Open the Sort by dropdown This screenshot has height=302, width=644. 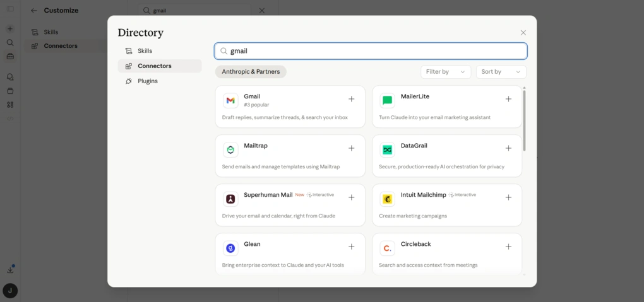pyautogui.click(x=501, y=72)
